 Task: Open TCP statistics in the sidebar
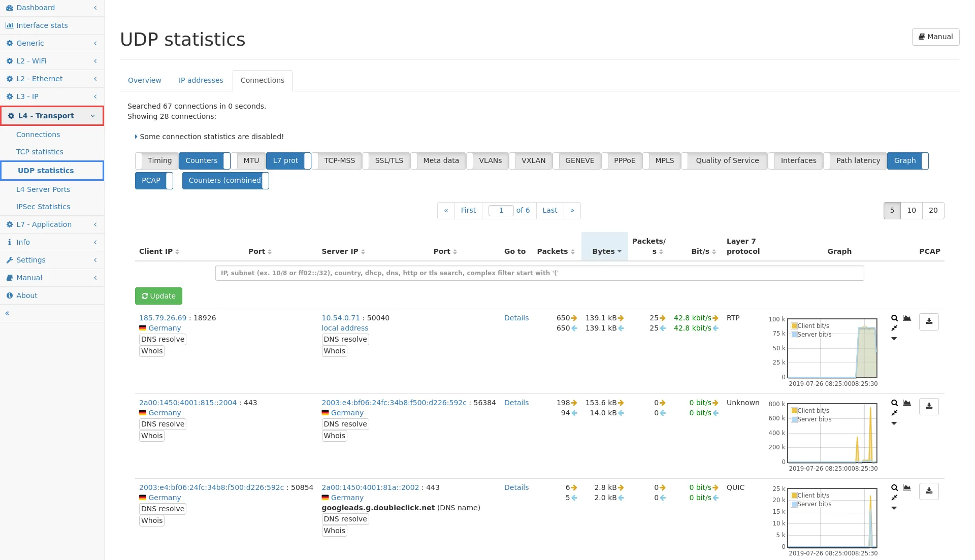(40, 152)
